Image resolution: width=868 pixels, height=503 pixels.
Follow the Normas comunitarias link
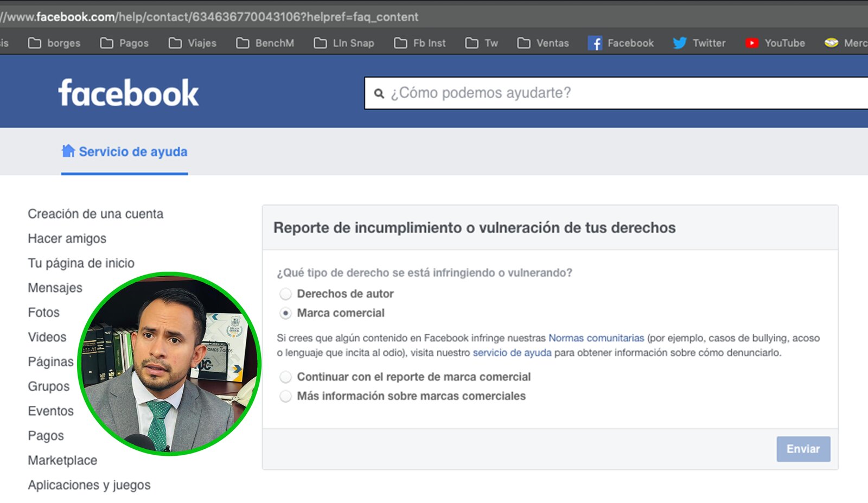(596, 338)
